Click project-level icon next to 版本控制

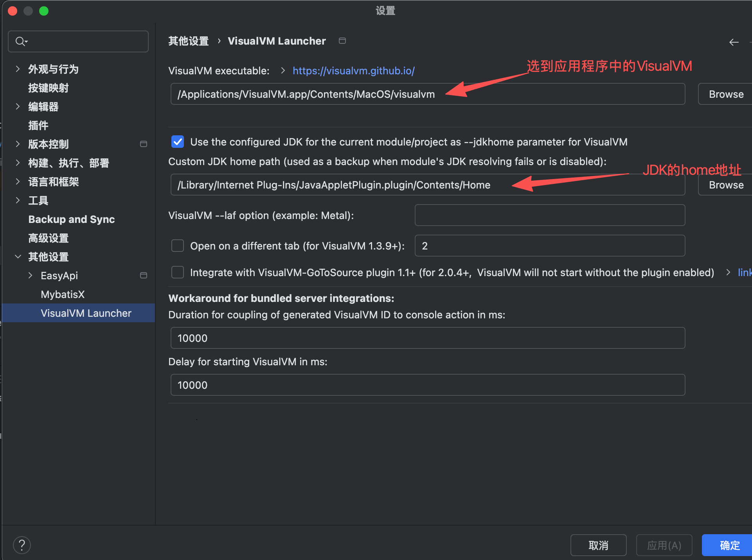(144, 144)
